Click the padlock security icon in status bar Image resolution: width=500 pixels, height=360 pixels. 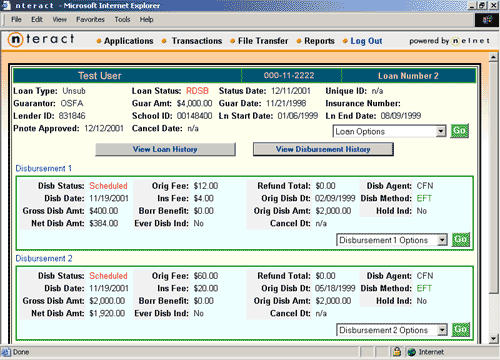[x=397, y=352]
